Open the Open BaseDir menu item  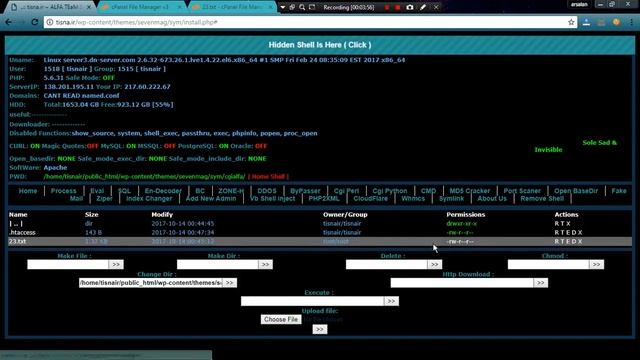point(576,191)
